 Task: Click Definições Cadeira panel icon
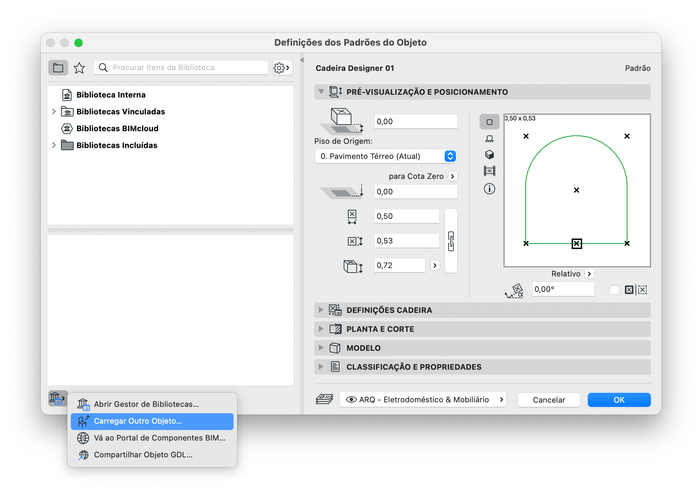[x=335, y=310]
